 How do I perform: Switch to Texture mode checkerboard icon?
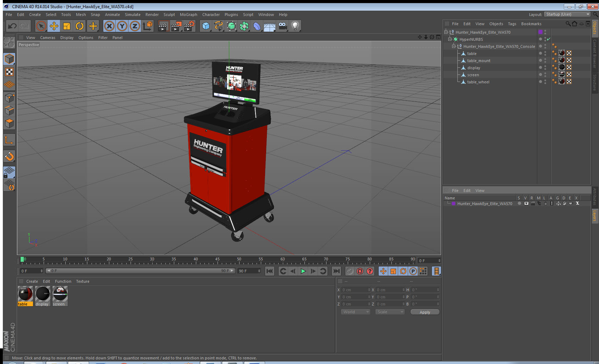coord(9,72)
